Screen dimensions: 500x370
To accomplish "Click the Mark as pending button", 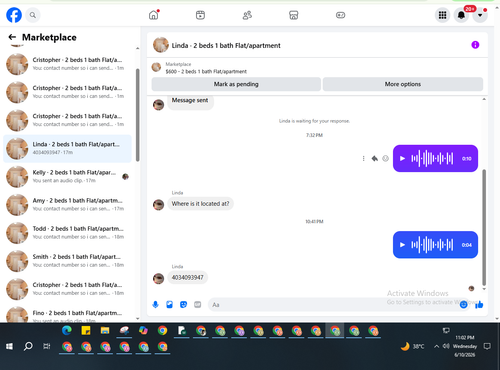I will (236, 84).
